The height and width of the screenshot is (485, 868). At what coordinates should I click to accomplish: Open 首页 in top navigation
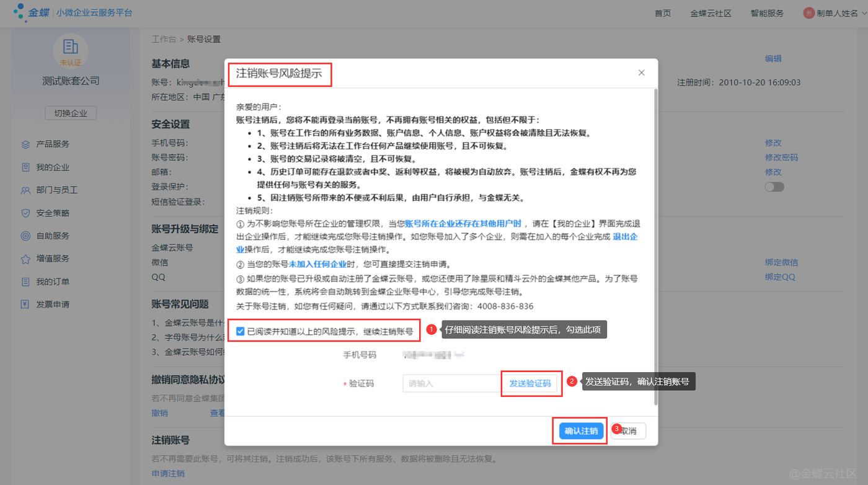(663, 13)
